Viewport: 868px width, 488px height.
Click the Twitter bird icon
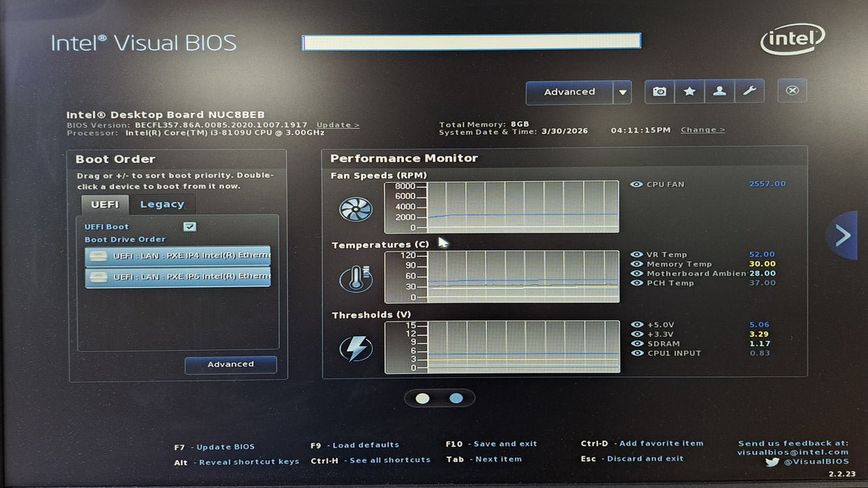pyautogui.click(x=772, y=462)
